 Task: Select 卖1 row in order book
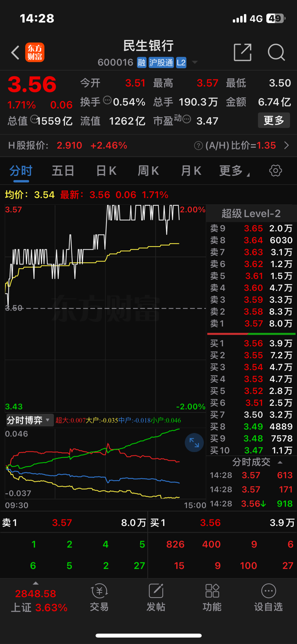(251, 324)
